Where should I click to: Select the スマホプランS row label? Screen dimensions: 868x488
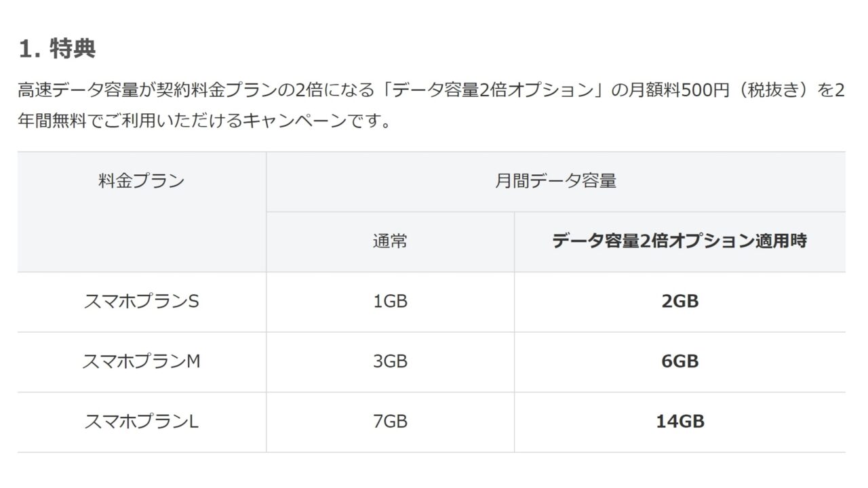141,302
